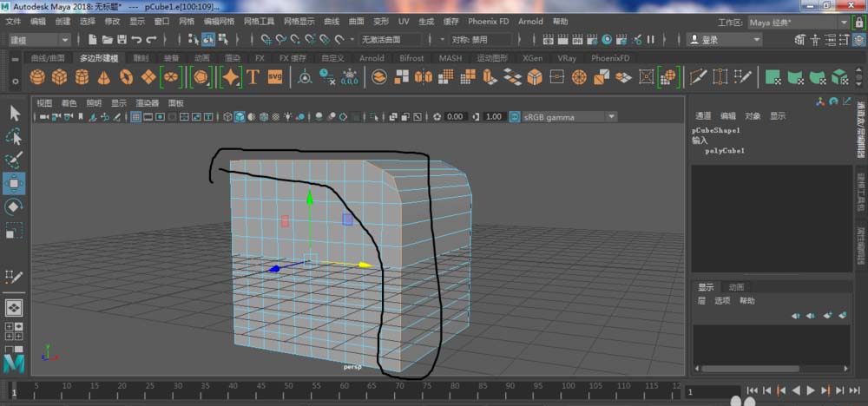Click the SVG import shelf icon
The width and height of the screenshot is (868, 406).
tap(275, 77)
